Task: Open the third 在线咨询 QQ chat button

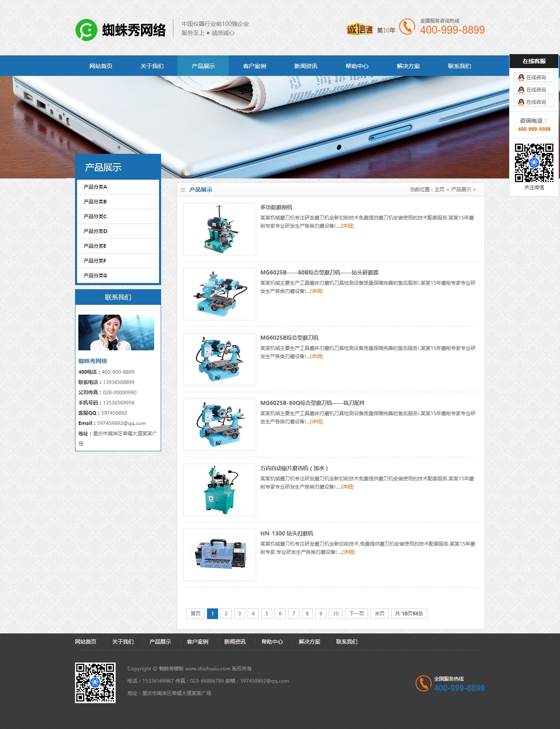Action: 534,102
